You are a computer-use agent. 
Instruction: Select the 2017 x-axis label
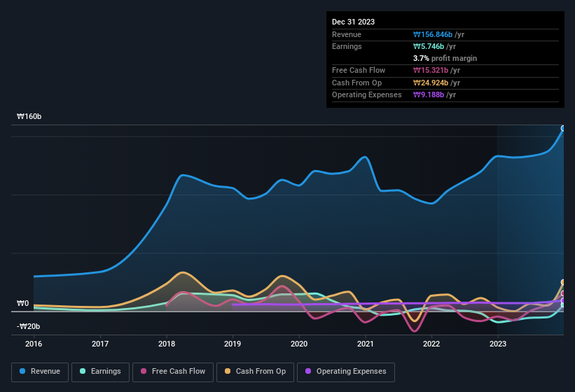100,344
